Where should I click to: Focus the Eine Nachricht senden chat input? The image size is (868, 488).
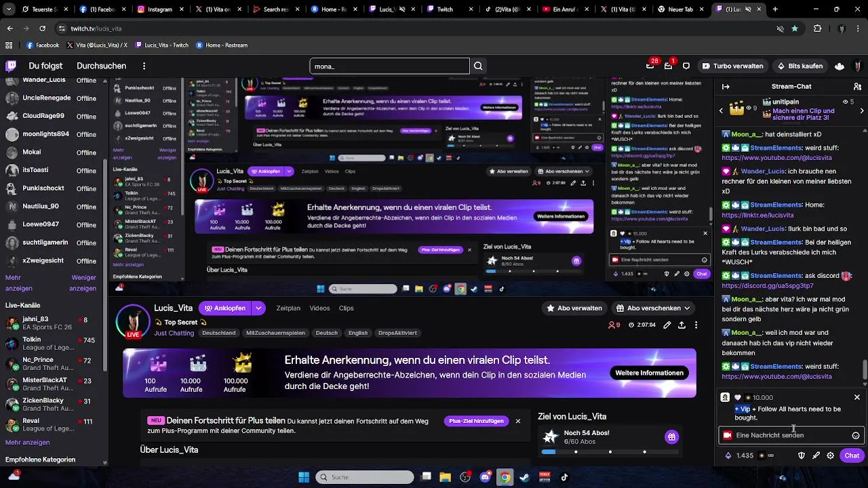[790, 435]
